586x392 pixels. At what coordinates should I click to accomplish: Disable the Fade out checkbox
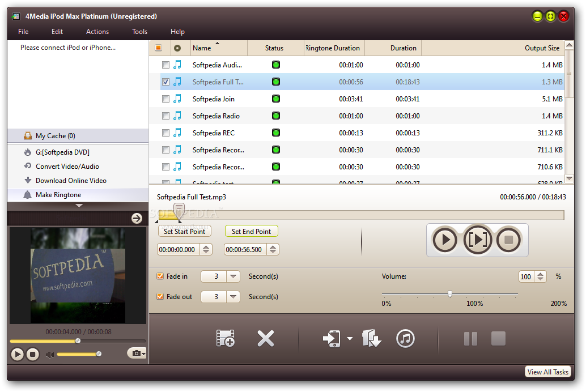click(160, 296)
